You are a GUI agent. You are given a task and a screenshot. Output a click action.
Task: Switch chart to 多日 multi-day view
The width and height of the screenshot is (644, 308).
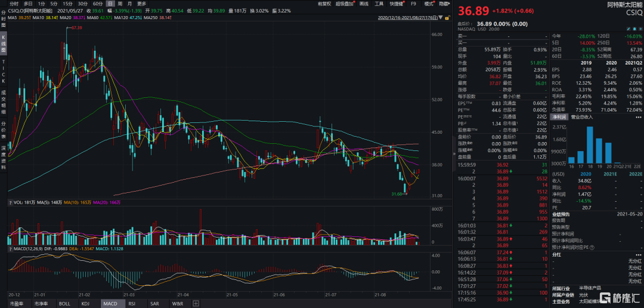[x=28, y=4]
